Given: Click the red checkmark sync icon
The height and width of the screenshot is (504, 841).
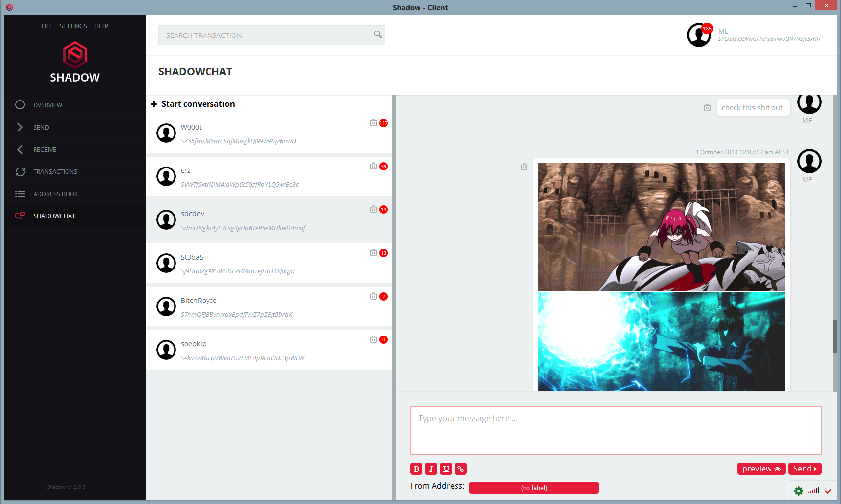Looking at the screenshot, I should (828, 491).
